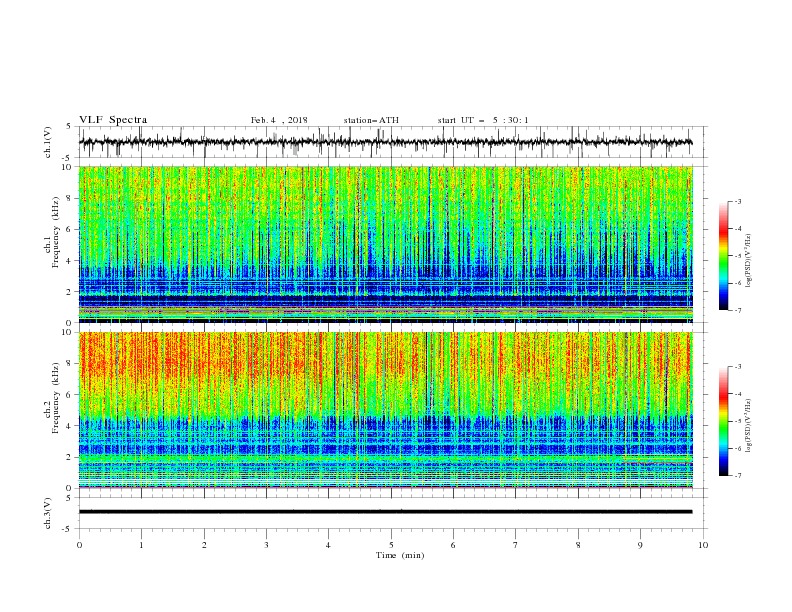
Task: Click the '8' frequency tick of ch.2 spectrogram
Action: point(70,364)
